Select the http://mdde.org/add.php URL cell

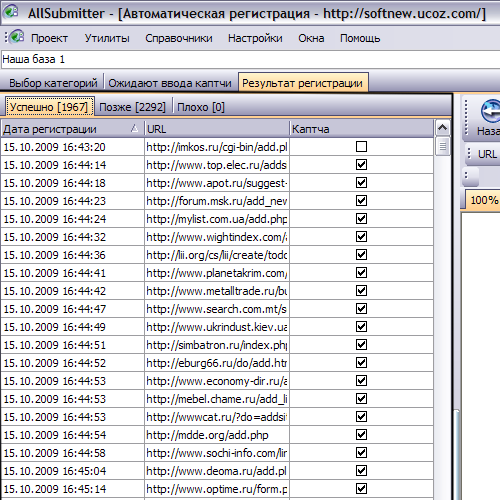[217, 435]
